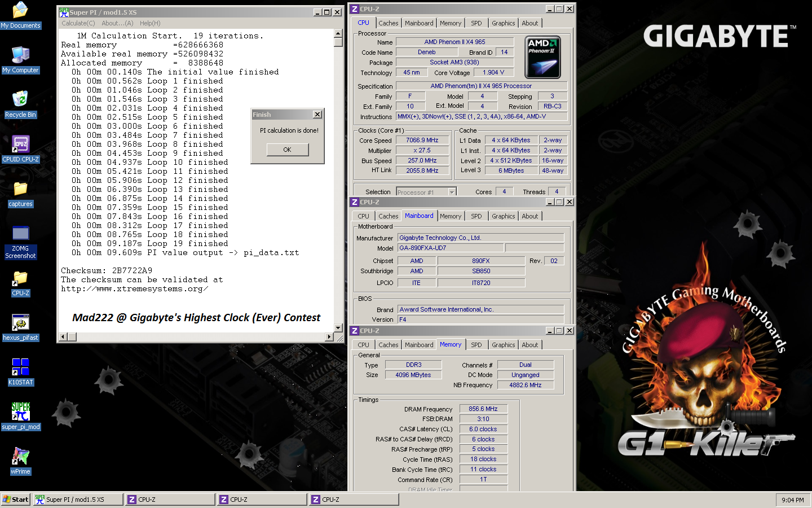Image resolution: width=812 pixels, height=508 pixels.
Task: Open About tab in top CPU-Z window
Action: point(529,23)
